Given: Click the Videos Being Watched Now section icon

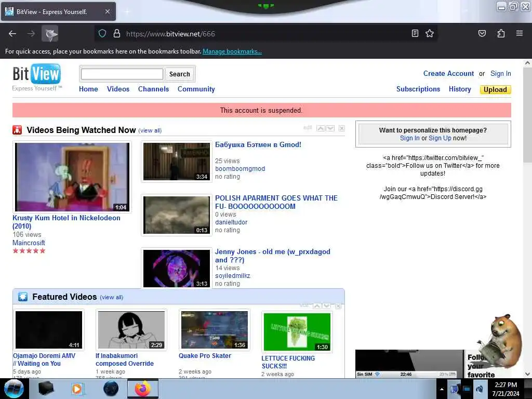Looking at the screenshot, I should coord(17,130).
